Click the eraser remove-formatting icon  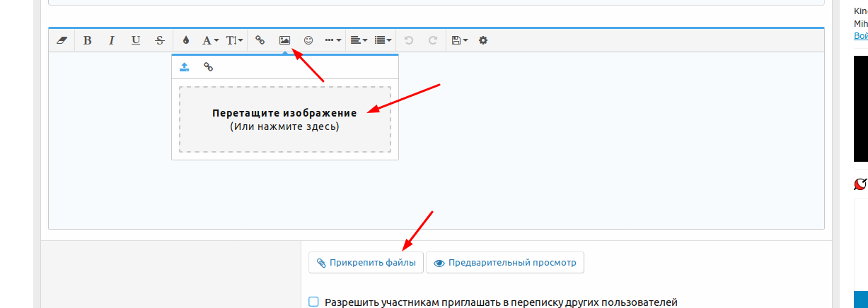[x=62, y=40]
